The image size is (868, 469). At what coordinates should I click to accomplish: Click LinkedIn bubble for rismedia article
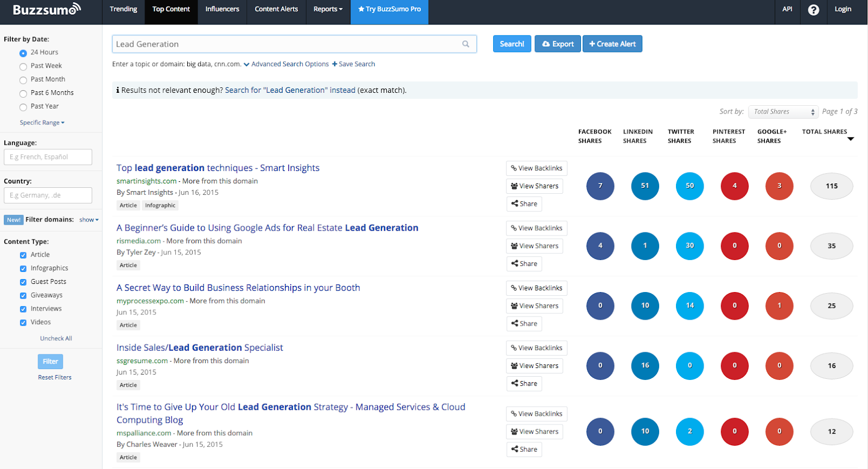click(x=645, y=246)
